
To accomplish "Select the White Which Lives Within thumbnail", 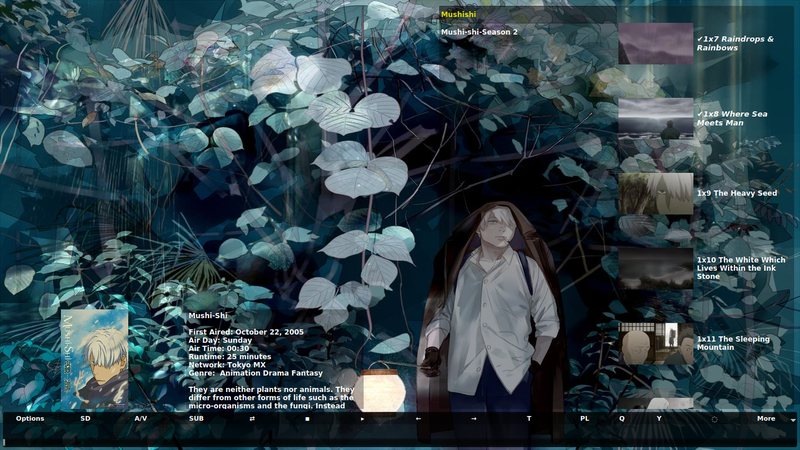I will click(656, 268).
